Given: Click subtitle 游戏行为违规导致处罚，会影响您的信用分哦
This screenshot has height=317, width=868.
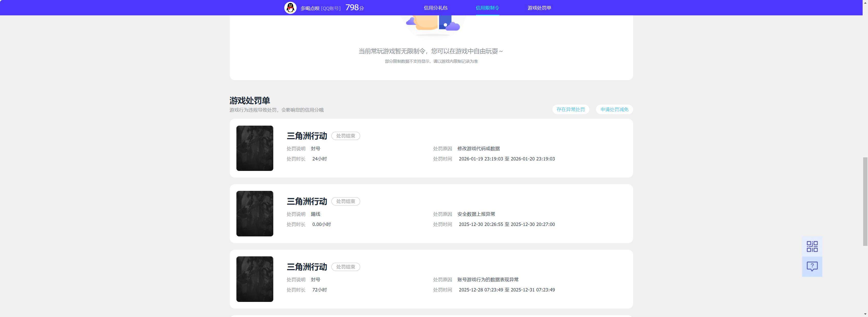Looking at the screenshot, I should tap(276, 110).
